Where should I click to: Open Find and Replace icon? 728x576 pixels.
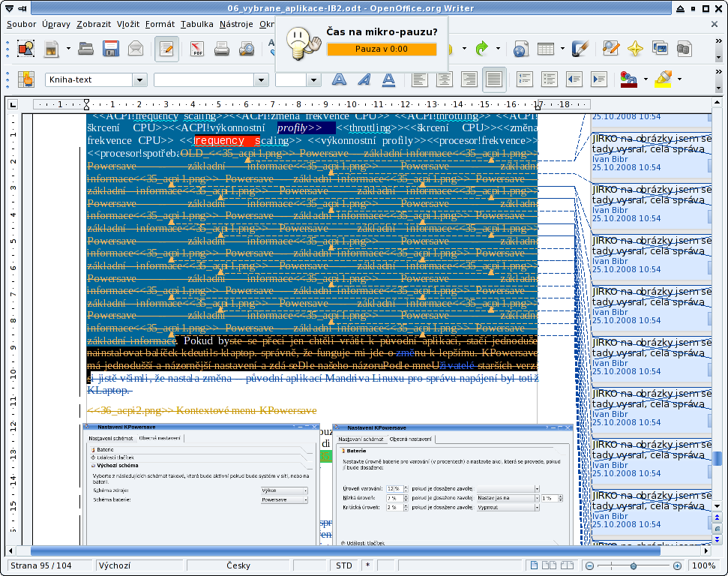tap(610, 49)
